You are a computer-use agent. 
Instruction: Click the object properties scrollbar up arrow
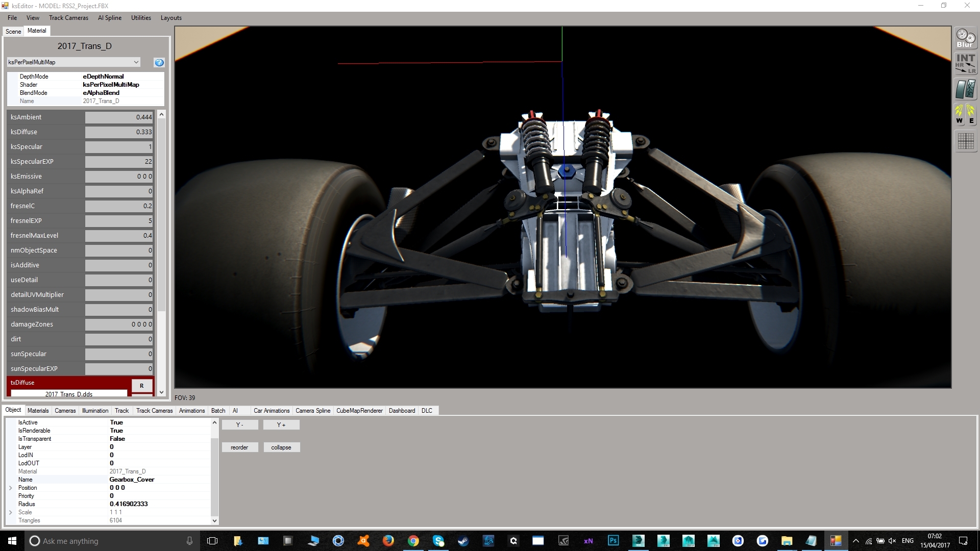coord(214,422)
